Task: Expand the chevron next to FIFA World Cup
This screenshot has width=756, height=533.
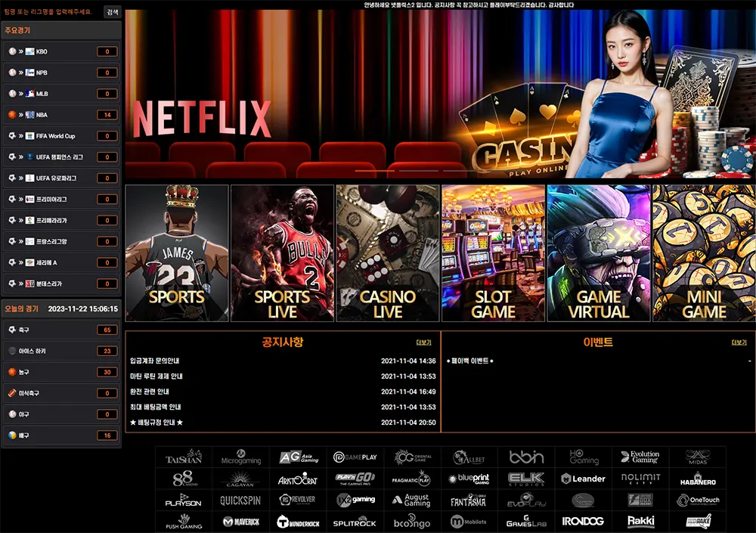Action: coord(20,136)
